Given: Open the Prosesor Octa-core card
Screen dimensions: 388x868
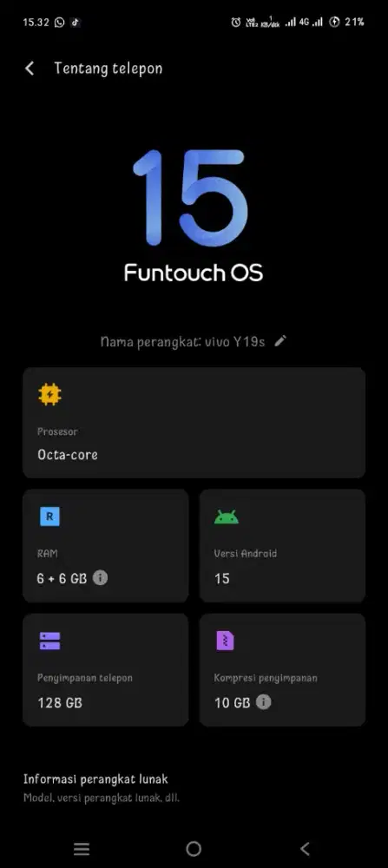Looking at the screenshot, I should [194, 423].
